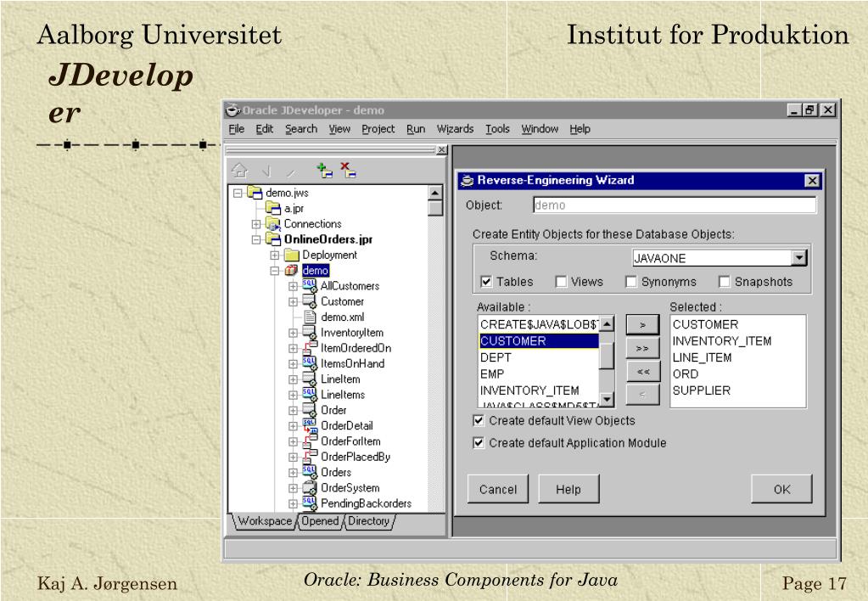The height and width of the screenshot is (601, 868).
Task: Click the Object input field
Action: point(675,205)
